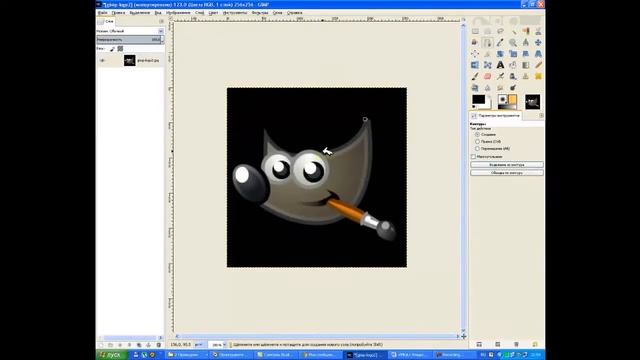Open the Файл menu
Viewport: 640px width, 360px height.
[x=102, y=13]
